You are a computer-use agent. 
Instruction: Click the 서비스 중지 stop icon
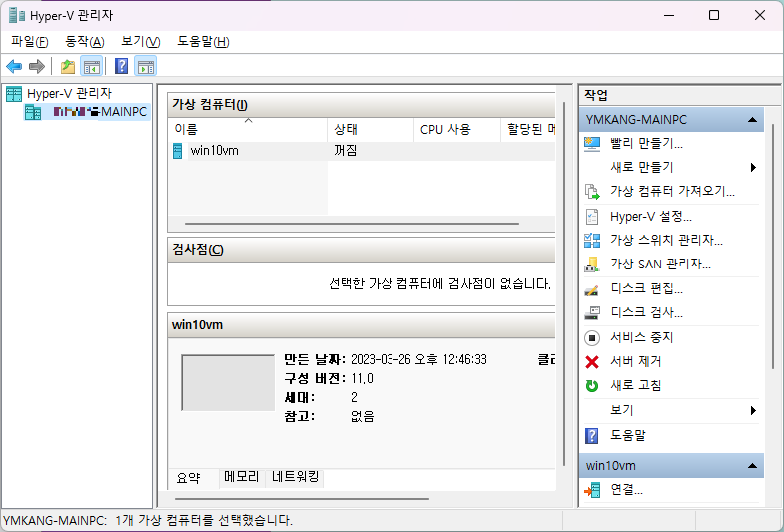point(592,338)
